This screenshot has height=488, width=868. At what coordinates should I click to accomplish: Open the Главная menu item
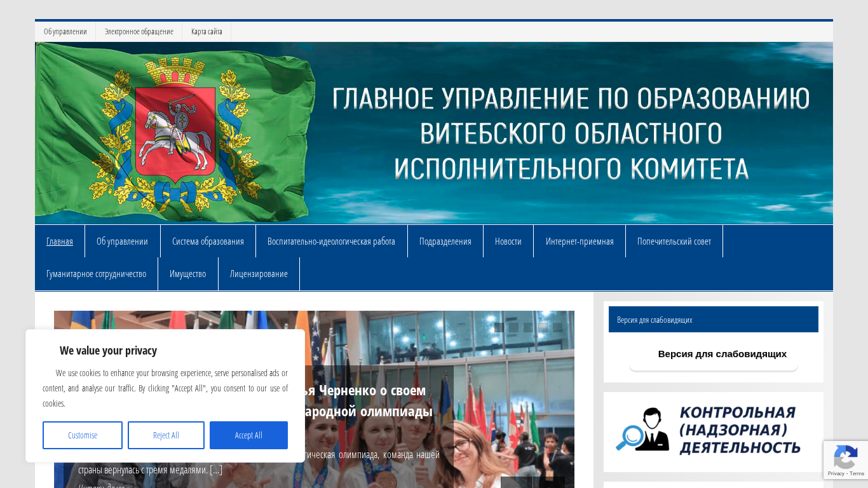tap(60, 241)
